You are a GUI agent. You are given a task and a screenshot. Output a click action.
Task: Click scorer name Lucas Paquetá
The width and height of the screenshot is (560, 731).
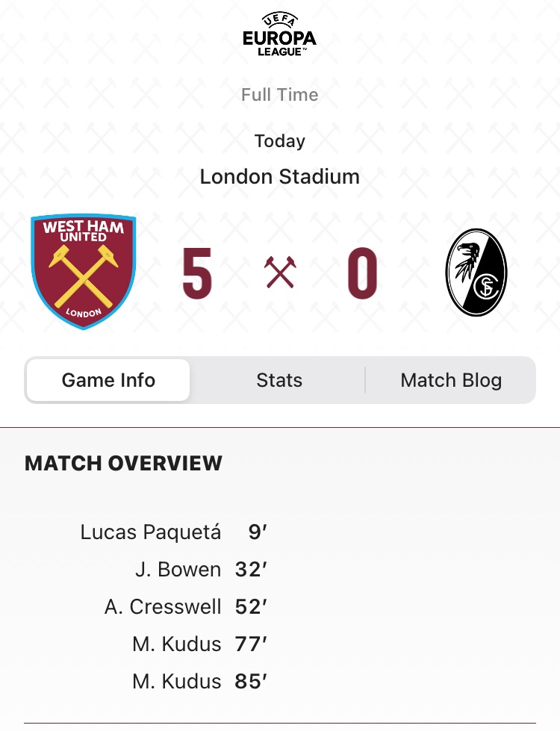point(151,532)
